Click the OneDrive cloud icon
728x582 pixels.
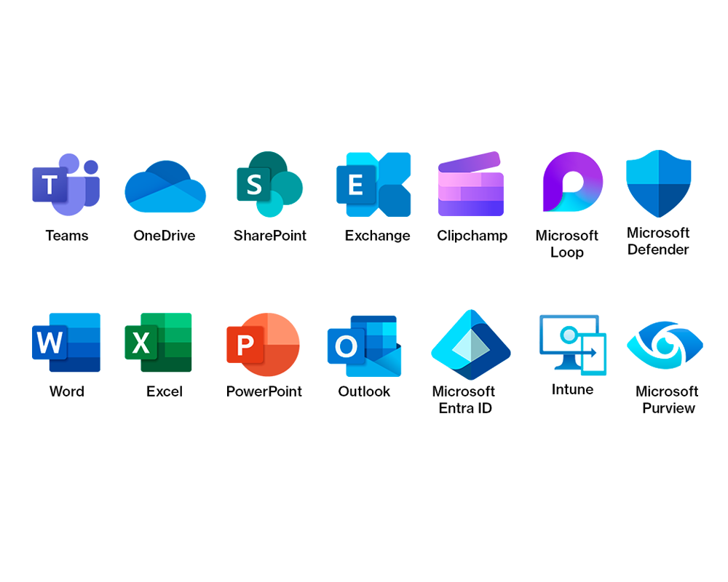click(165, 186)
